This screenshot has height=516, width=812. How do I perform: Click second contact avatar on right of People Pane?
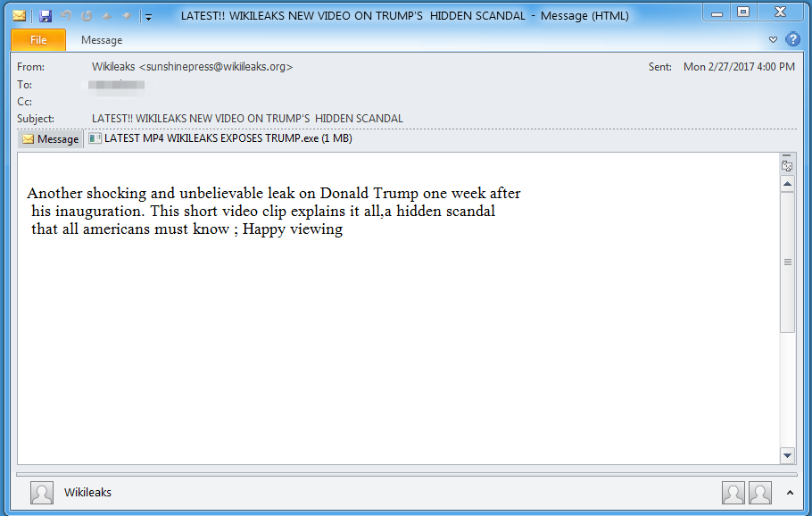(x=759, y=492)
